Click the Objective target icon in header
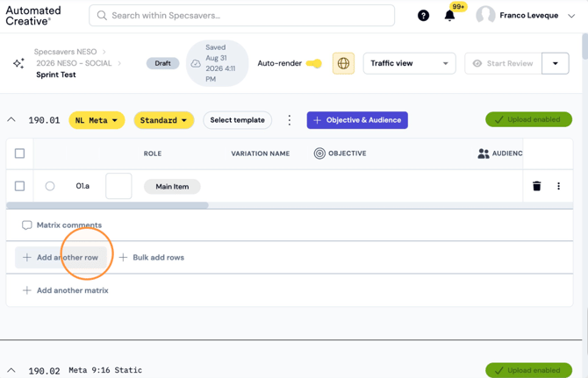Image resolution: width=588 pixels, height=378 pixels. point(319,153)
